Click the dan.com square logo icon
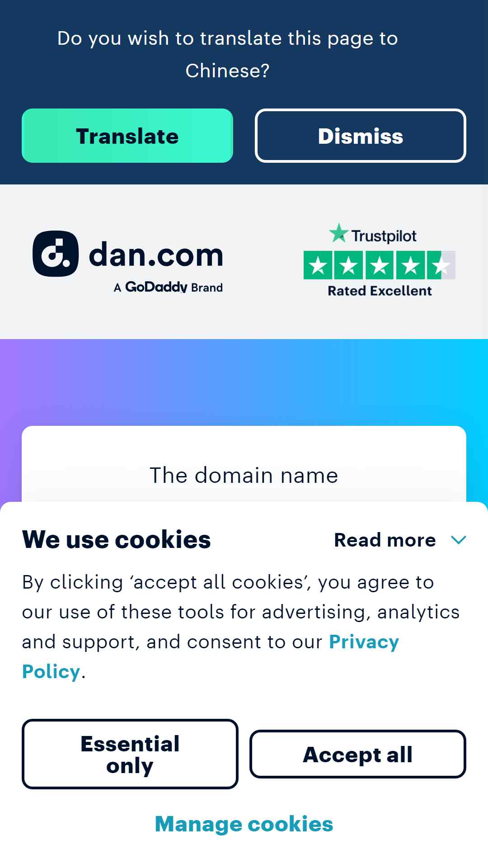488x868 pixels. coord(56,254)
